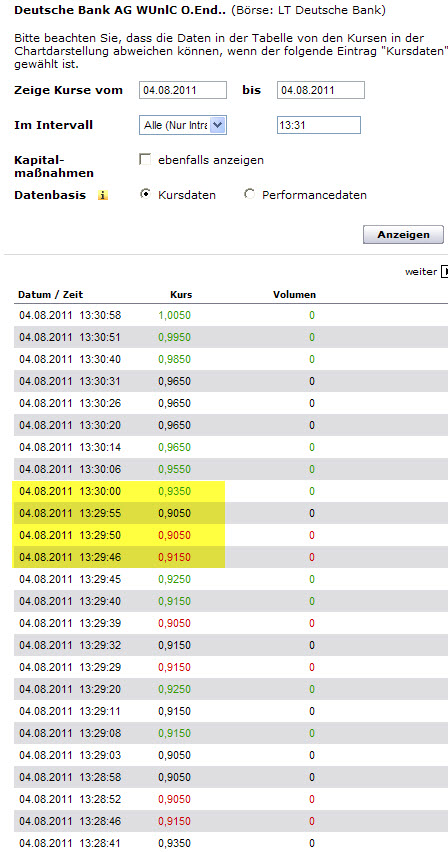This screenshot has width=448, height=852.
Task: Select the row timestamped 13:30:14
Action: pyautogui.click(x=231, y=447)
